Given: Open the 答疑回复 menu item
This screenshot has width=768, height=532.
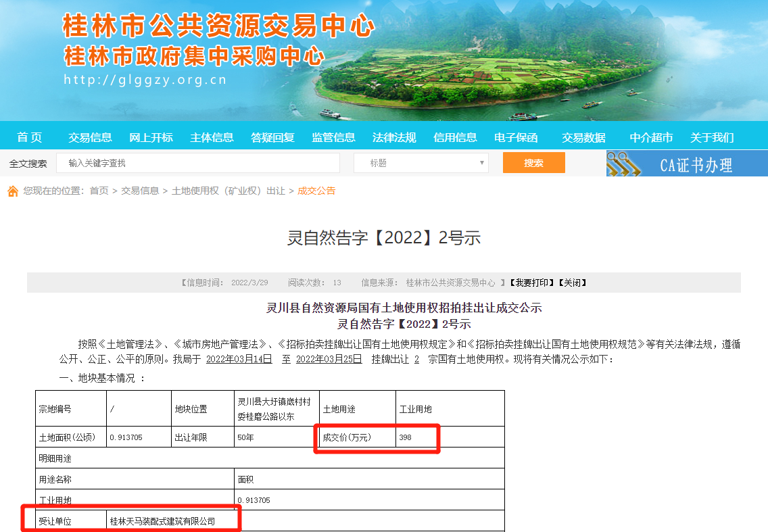Looking at the screenshot, I should [272, 137].
